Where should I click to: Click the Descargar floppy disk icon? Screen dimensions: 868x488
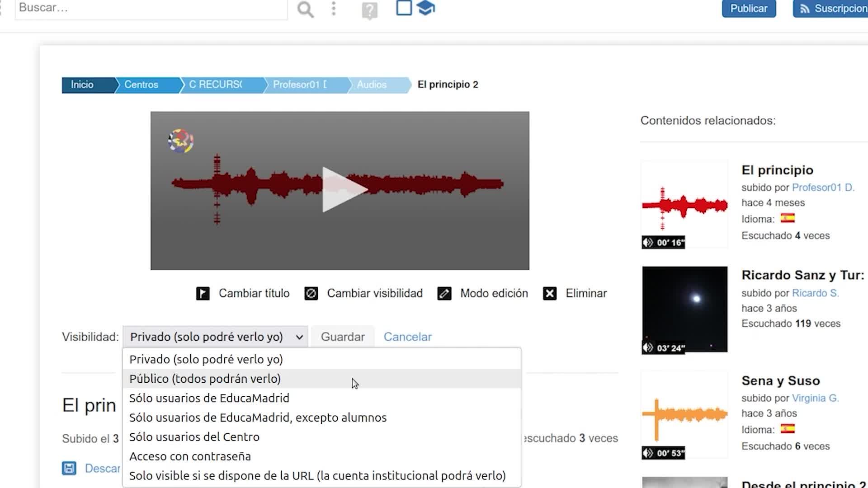(69, 468)
